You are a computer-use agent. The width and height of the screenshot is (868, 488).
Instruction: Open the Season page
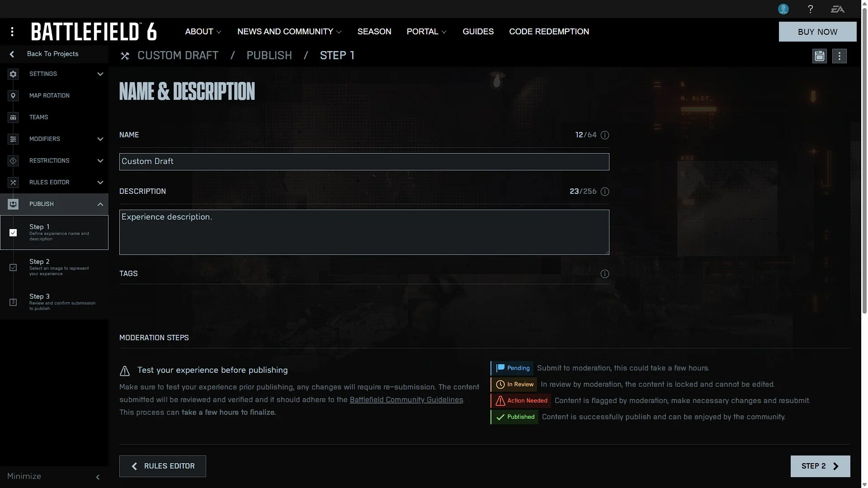[x=374, y=32]
